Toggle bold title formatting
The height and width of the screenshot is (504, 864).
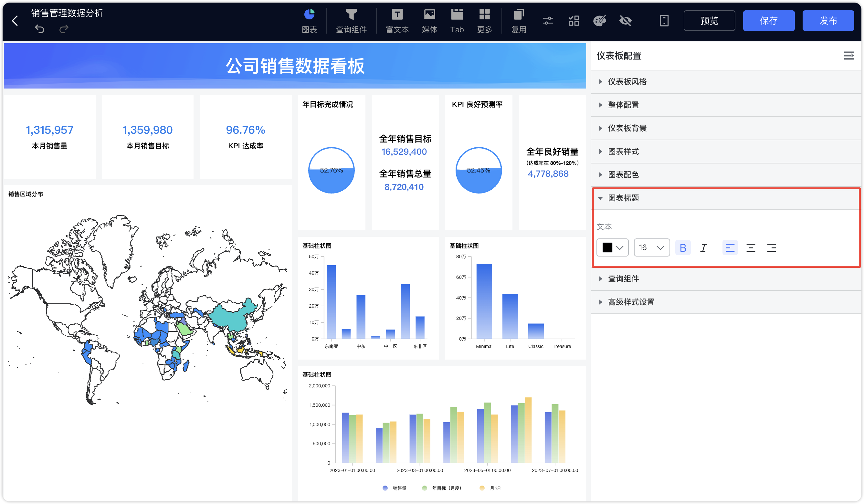[x=683, y=247]
